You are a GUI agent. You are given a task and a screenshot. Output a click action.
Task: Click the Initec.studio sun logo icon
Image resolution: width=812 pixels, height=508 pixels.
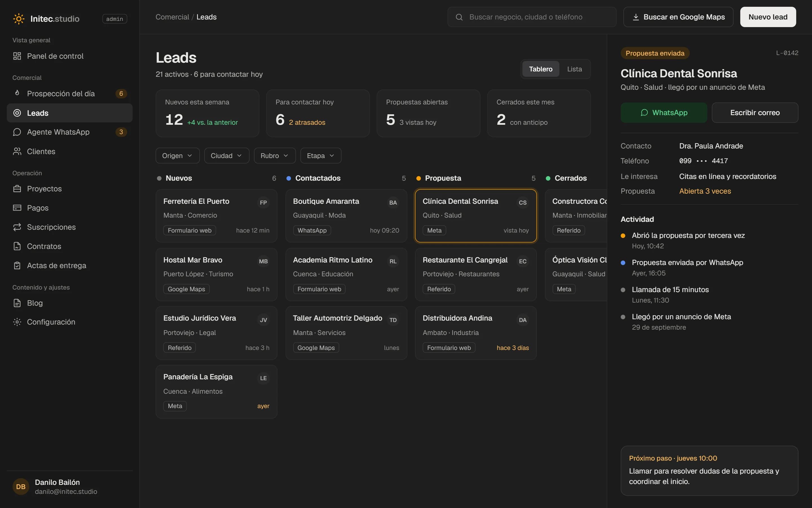coord(18,19)
